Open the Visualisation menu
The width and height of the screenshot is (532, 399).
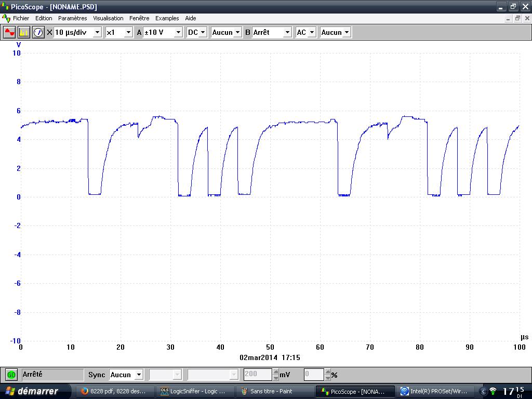108,18
